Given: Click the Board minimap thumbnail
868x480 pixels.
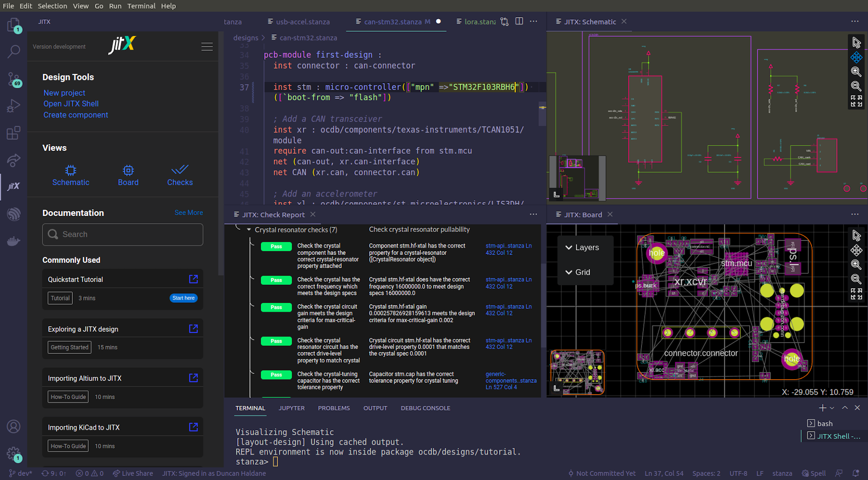Looking at the screenshot, I should (577, 372).
